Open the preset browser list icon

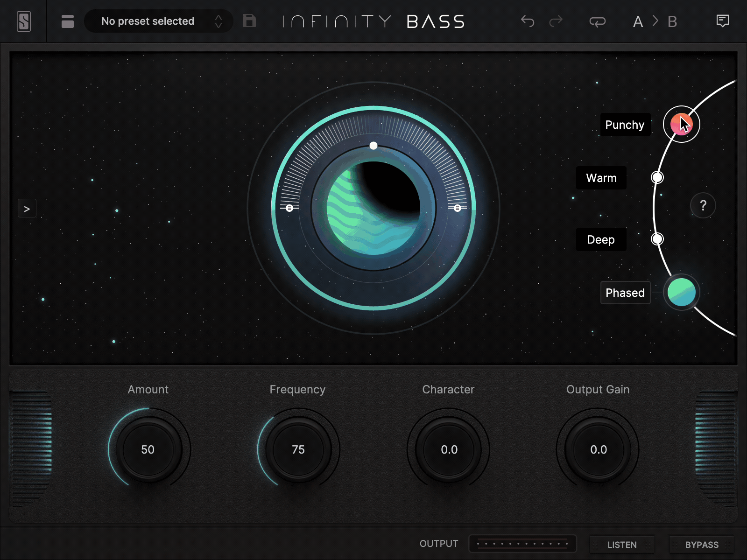[68, 21]
